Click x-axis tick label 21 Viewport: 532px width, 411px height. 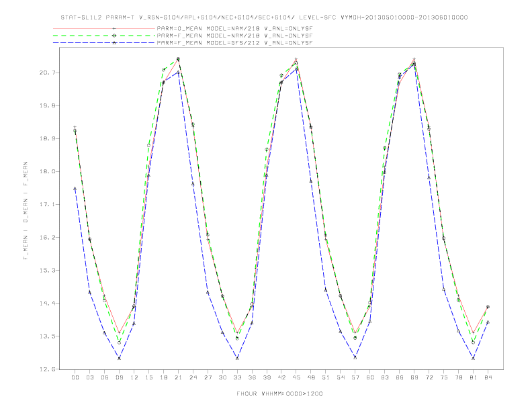[x=178, y=377]
